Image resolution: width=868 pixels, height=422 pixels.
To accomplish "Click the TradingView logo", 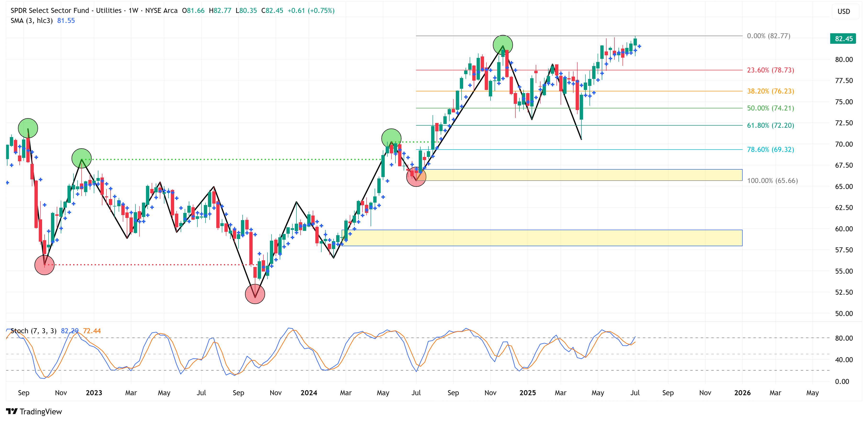I will [34, 411].
